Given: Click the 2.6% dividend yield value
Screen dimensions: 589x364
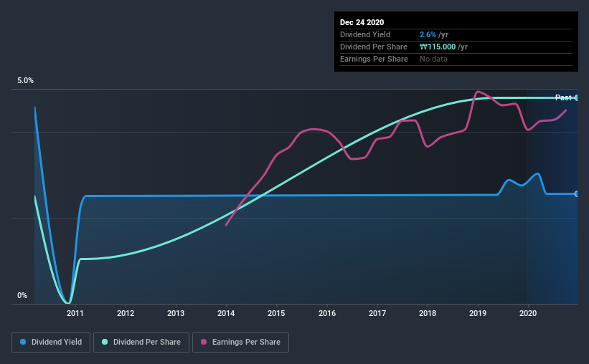Looking at the screenshot, I should 428,34.
